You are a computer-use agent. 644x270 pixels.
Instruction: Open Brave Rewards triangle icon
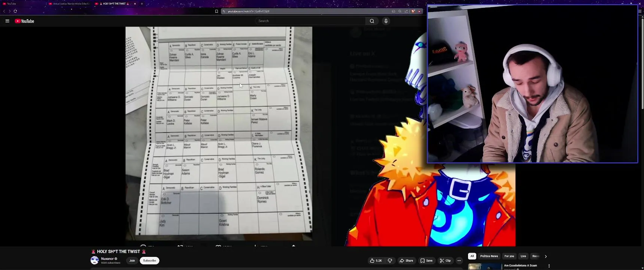419,11
